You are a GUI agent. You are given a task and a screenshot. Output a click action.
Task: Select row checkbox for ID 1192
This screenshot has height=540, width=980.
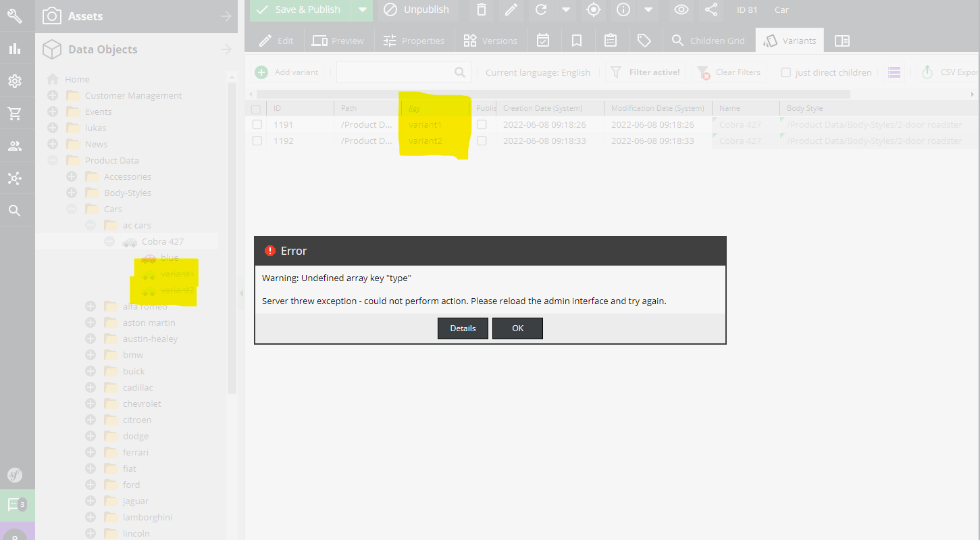[257, 141]
